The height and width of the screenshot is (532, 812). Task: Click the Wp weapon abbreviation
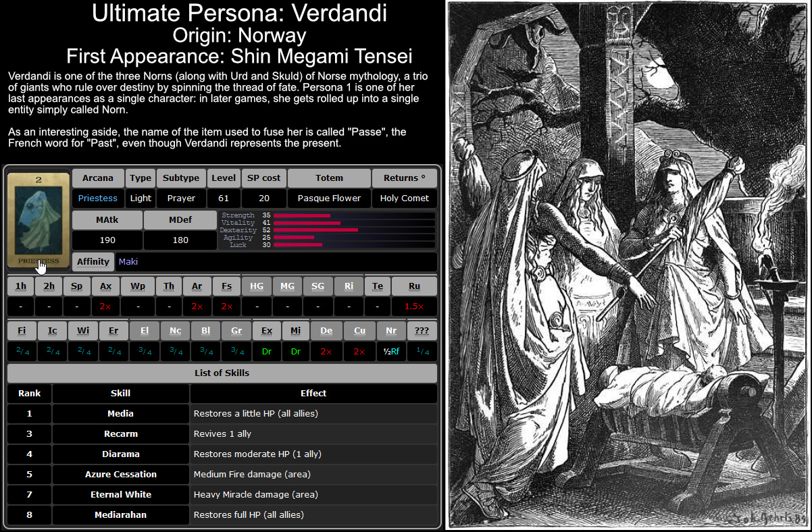(x=138, y=286)
